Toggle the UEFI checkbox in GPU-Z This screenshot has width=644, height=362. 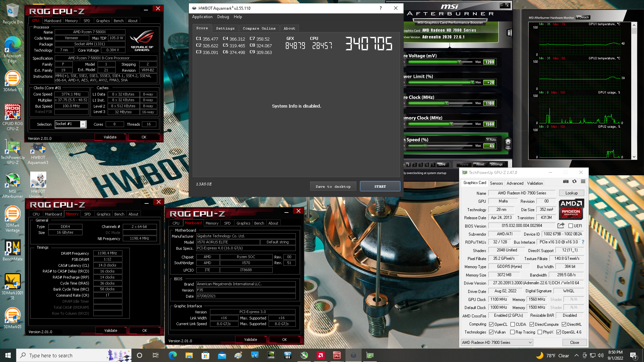pyautogui.click(x=571, y=226)
